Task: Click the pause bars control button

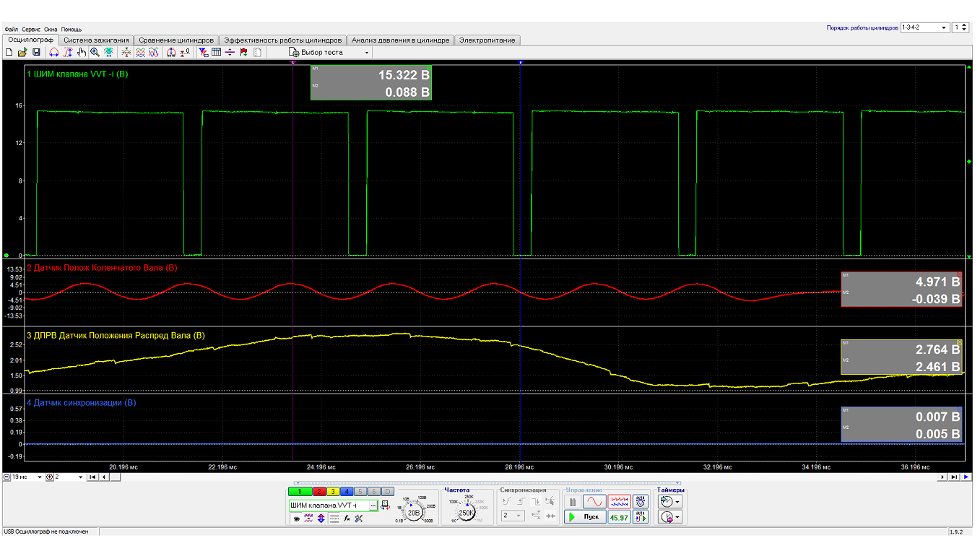Action: pos(573,502)
